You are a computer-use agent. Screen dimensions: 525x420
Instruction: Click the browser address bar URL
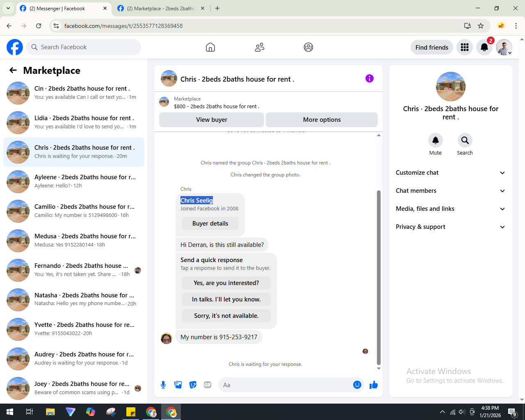(x=123, y=26)
